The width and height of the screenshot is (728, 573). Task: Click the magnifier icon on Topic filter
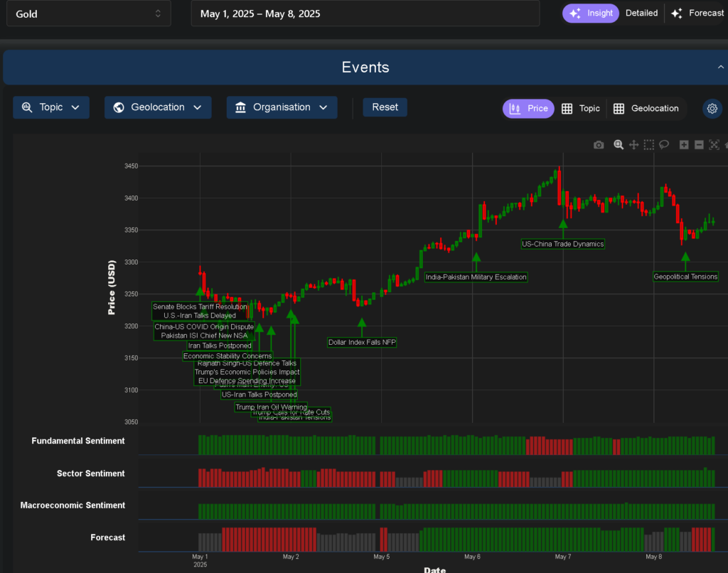27,107
